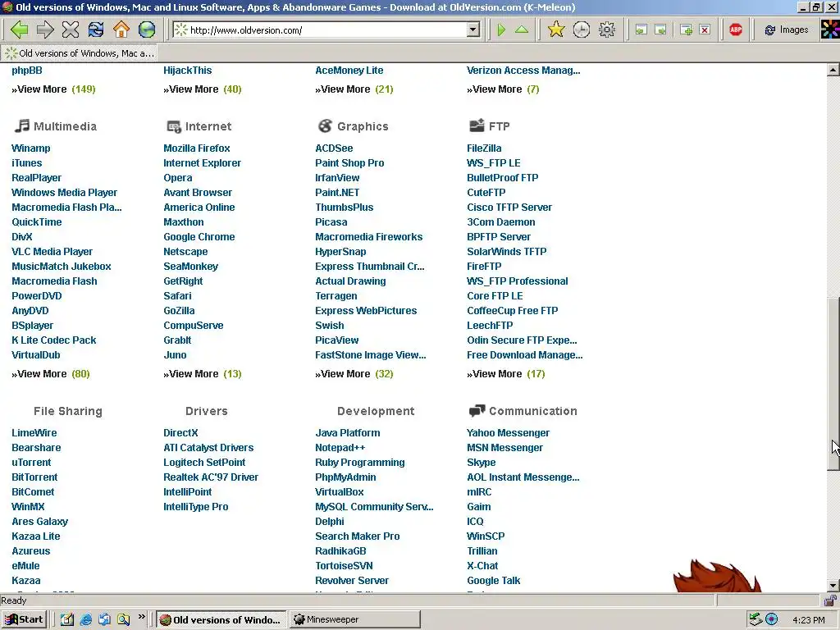Open preferences with the gear icon

pos(607,30)
